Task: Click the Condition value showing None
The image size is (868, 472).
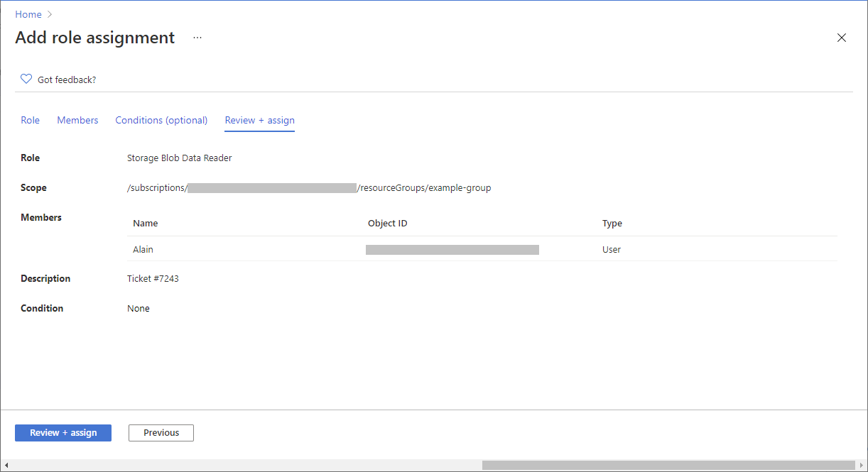Action: (x=139, y=308)
